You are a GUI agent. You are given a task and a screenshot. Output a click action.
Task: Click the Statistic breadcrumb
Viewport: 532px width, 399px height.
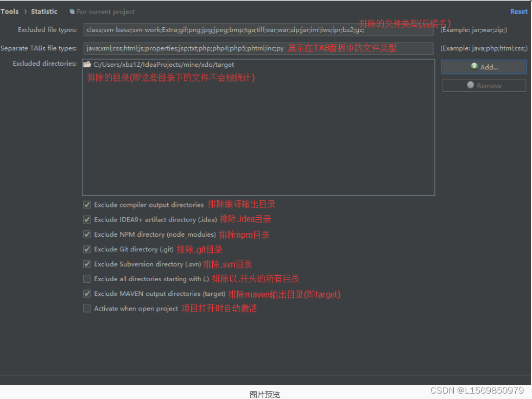44,11
